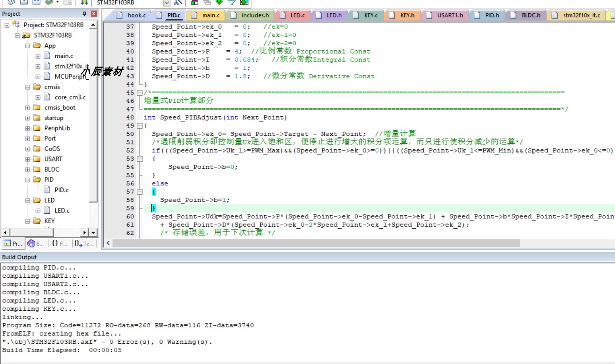Image resolution: width=615 pixels, height=364 pixels.
Task: Click the Project workspace root icon
Action: (16, 24)
